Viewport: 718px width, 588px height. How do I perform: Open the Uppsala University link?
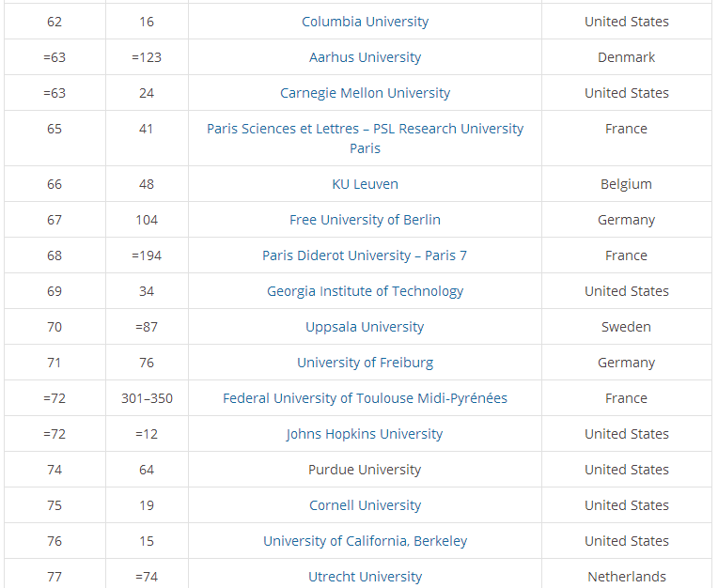pos(365,327)
